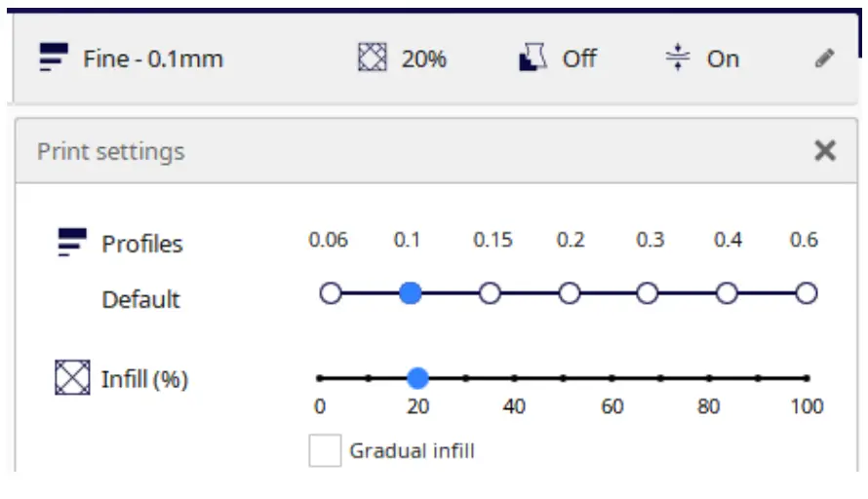868x499 pixels.
Task: Click the infill icon beside 20%
Action: [372, 58]
